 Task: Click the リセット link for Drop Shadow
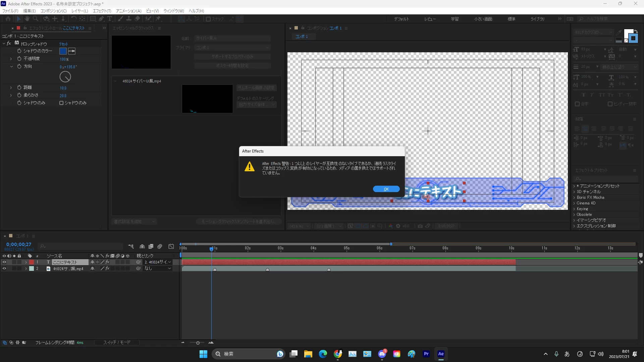click(x=63, y=44)
